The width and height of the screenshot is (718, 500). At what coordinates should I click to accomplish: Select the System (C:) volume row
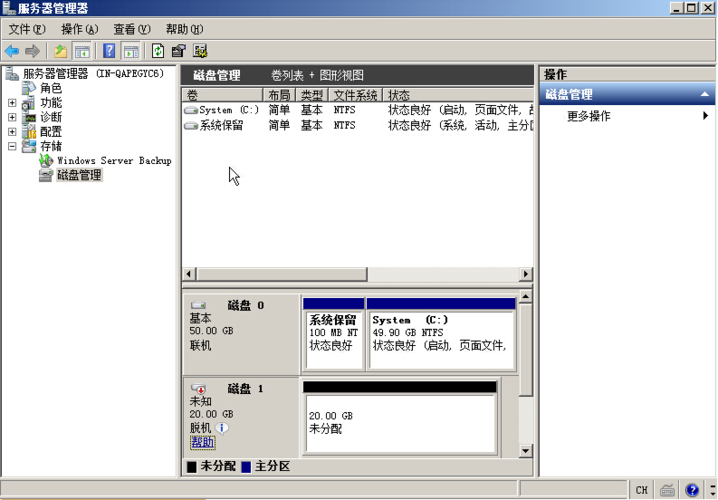(358, 110)
